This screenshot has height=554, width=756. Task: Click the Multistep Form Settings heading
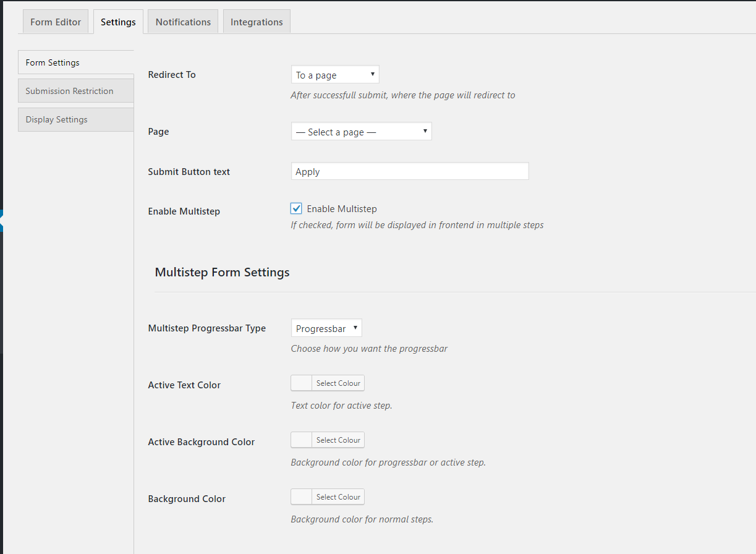pyautogui.click(x=223, y=272)
